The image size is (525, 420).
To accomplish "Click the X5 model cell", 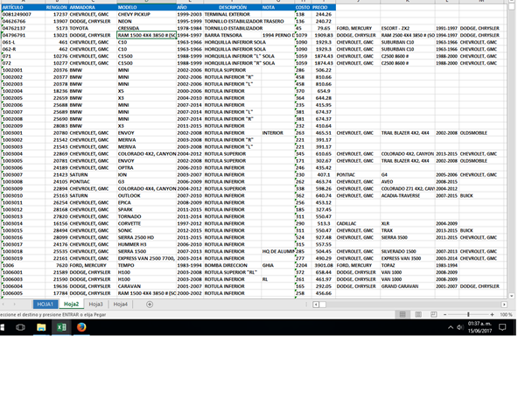I will (147, 91).
